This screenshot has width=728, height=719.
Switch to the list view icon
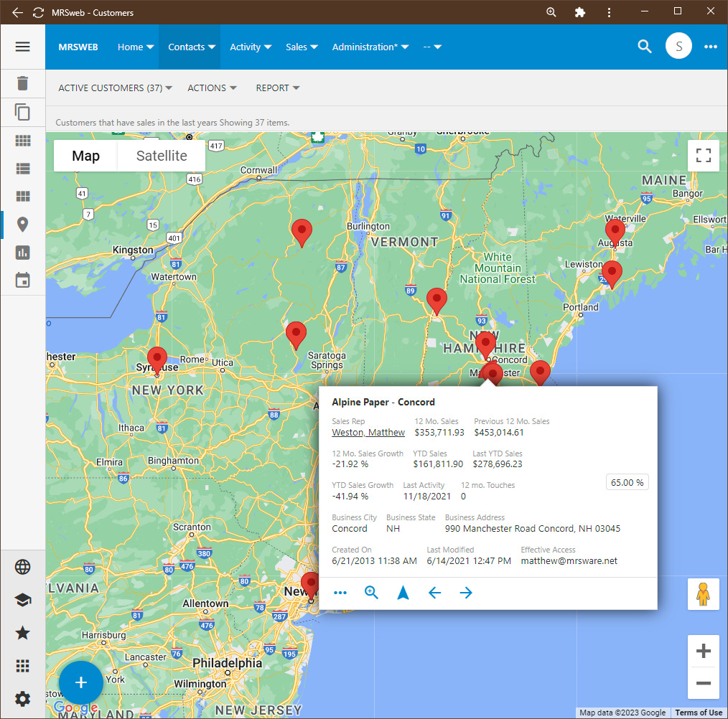point(22,169)
